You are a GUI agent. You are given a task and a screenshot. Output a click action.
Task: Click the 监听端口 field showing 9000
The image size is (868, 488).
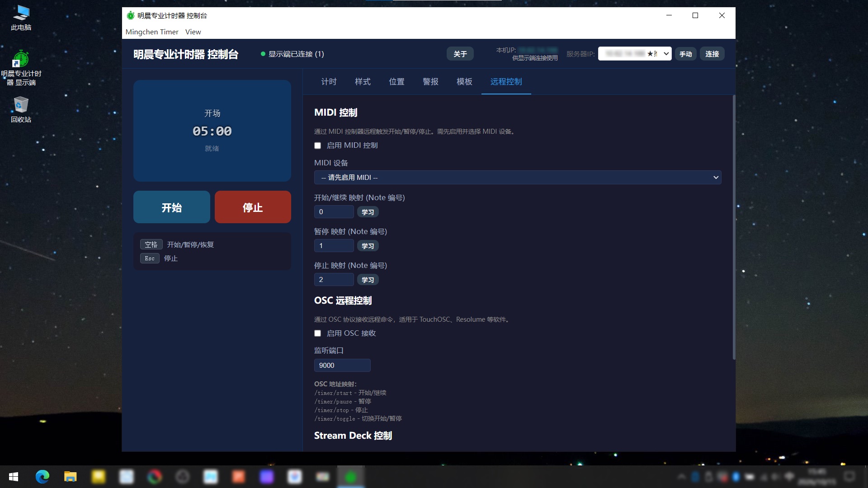pos(342,366)
